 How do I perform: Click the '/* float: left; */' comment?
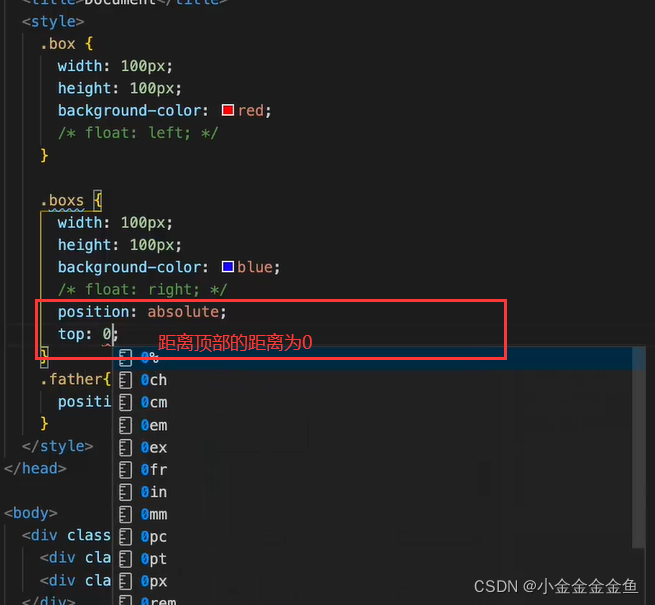(x=138, y=133)
